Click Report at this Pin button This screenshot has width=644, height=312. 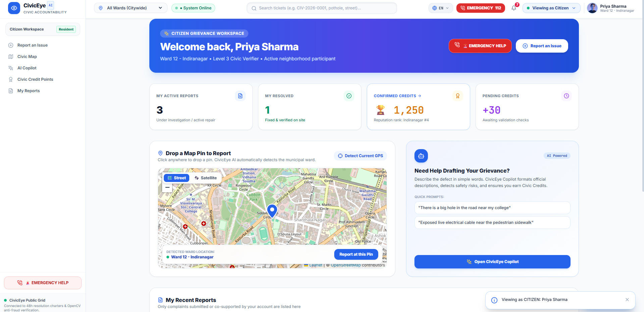tap(356, 254)
